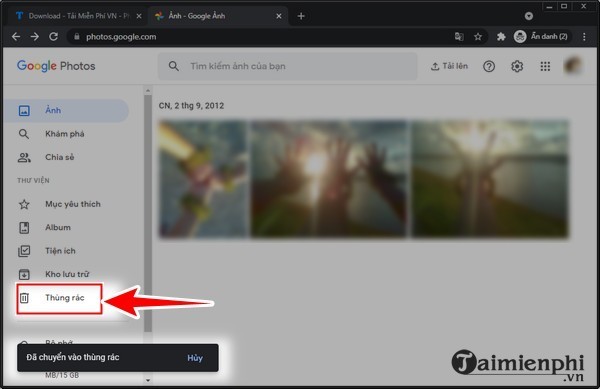Open Album in the library
This screenshot has height=389, width=600.
tap(66, 227)
